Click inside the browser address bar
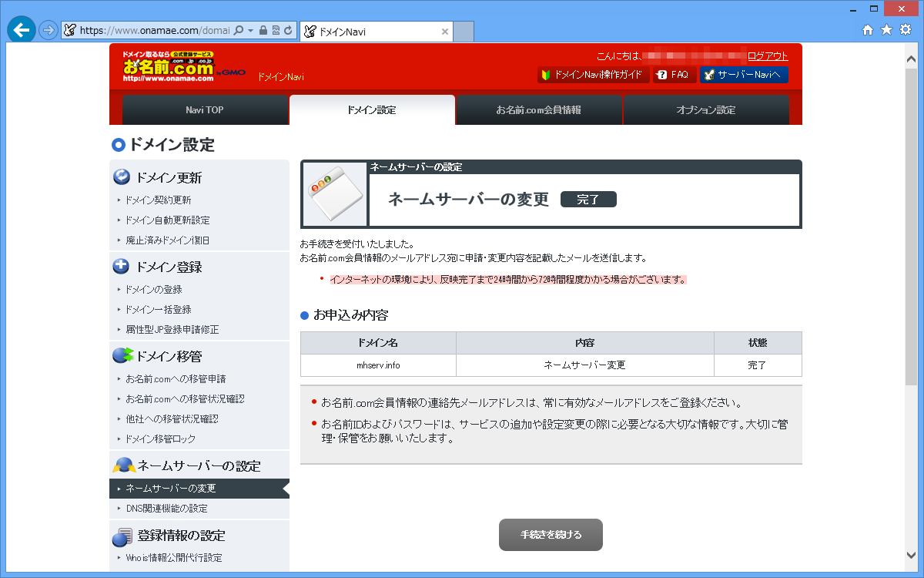 tap(154, 31)
